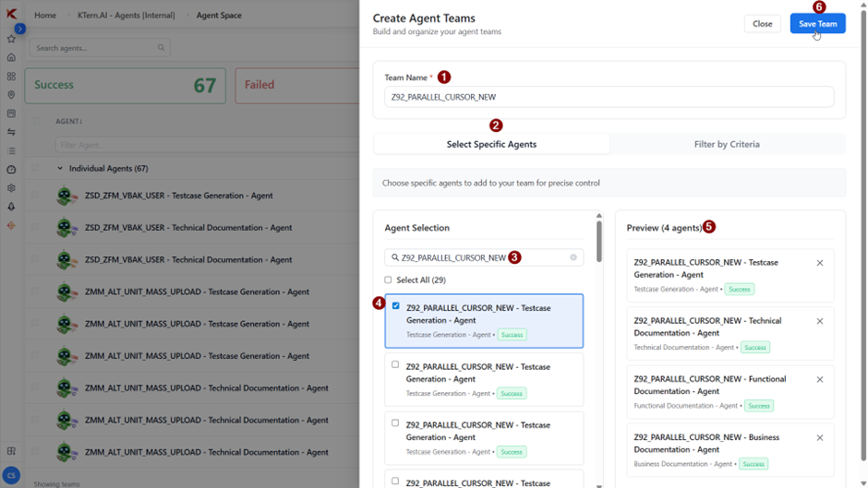Expand the left sidebar with arrow button
Screen dimensions: 868x488
point(19,29)
